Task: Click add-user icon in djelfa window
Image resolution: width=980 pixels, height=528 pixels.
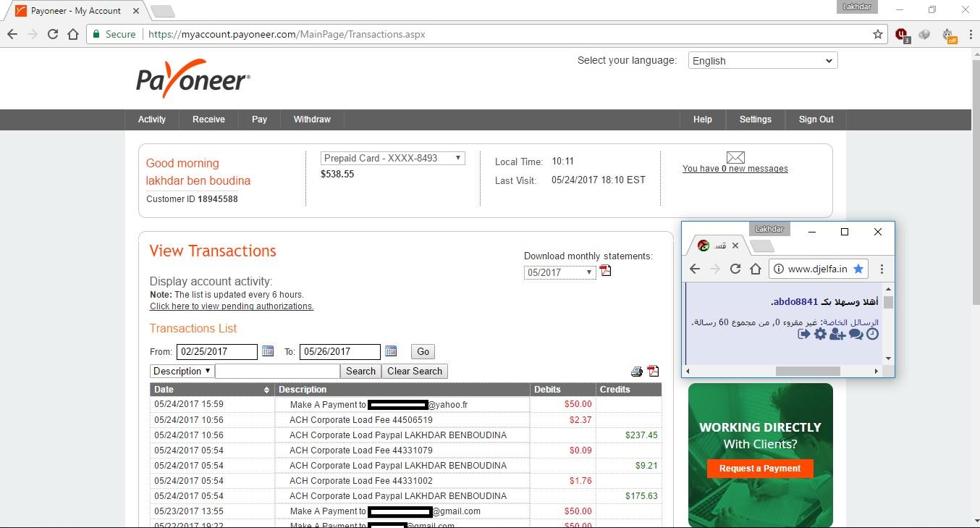Action: [x=837, y=334]
